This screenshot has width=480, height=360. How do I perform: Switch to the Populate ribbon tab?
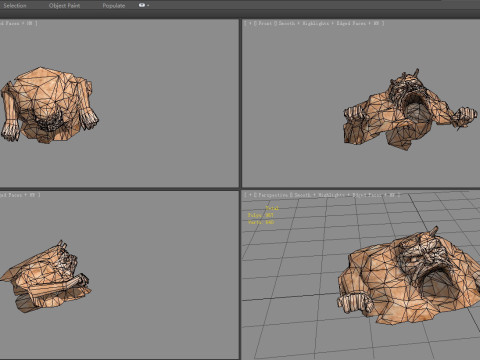(114, 6)
